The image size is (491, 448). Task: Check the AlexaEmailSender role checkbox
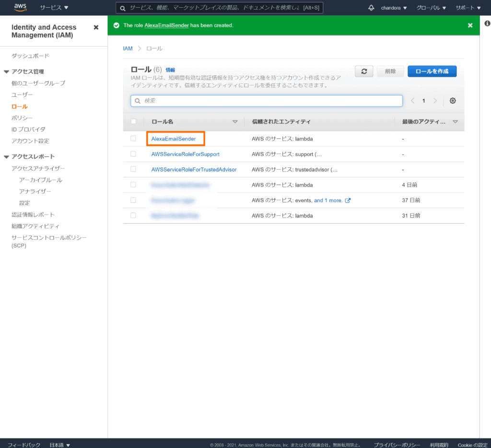click(133, 139)
